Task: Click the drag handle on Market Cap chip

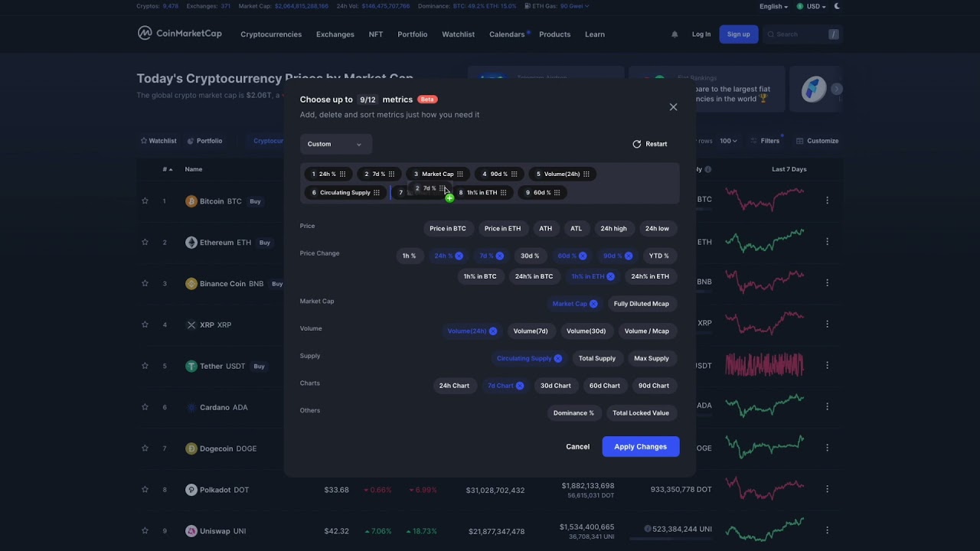Action: point(459,174)
